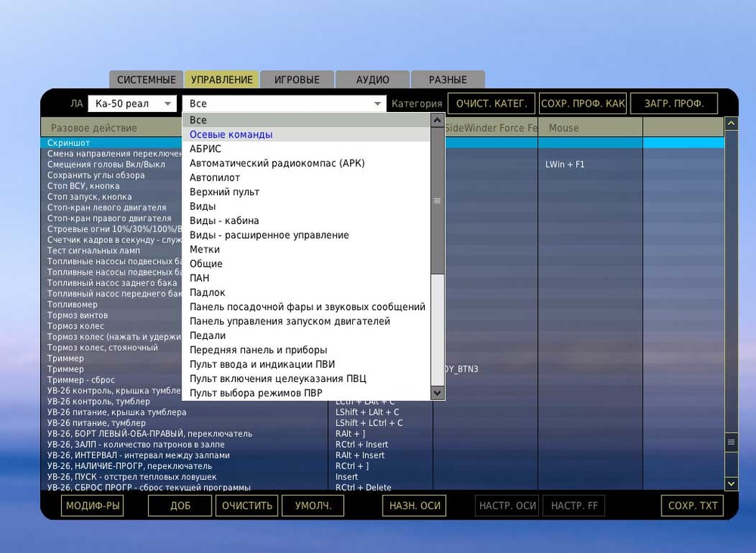Viewport: 756px width, 553px height.
Task: Select Топливомер row
Action: 383,304
